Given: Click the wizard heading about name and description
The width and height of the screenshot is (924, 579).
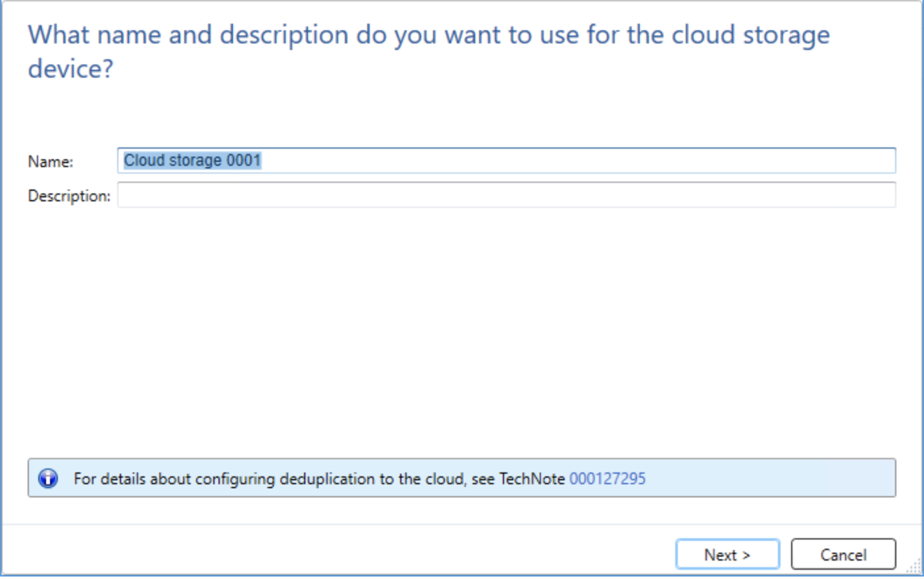Looking at the screenshot, I should [428, 51].
